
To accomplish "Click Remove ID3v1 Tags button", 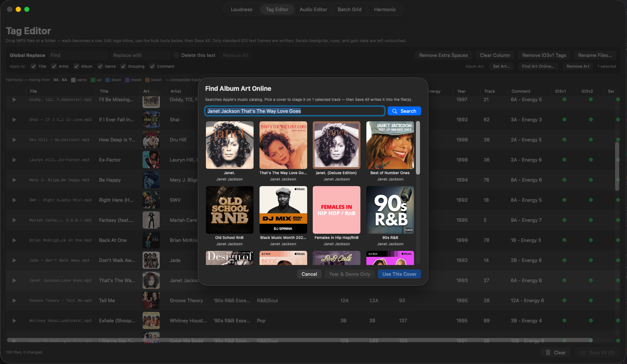I will pos(544,55).
